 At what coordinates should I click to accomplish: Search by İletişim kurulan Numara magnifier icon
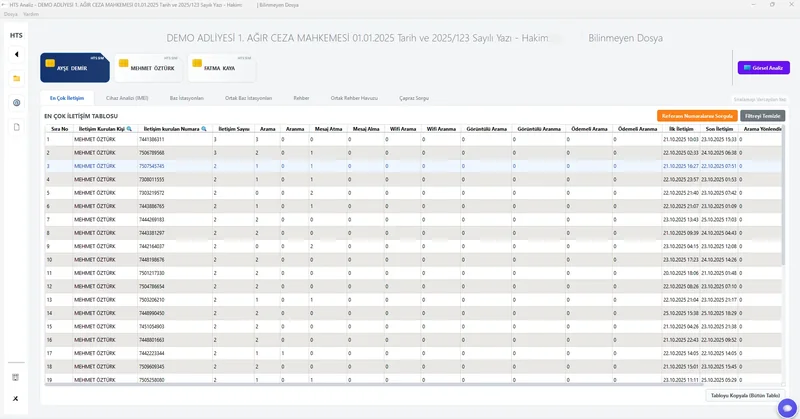(205, 129)
